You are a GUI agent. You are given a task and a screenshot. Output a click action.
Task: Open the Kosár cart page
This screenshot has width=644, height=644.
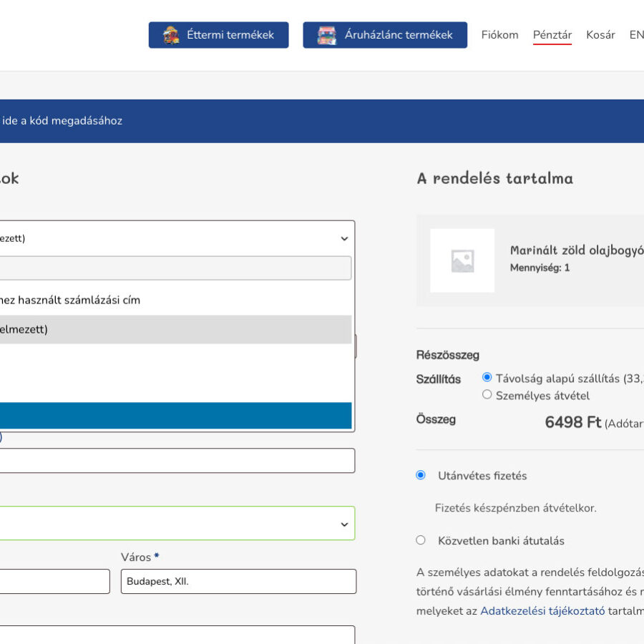(600, 34)
